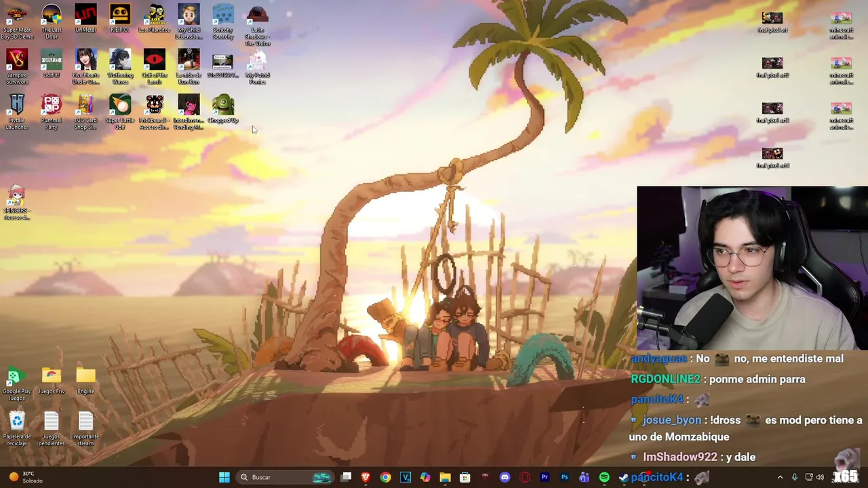Select The Last Door desktop shortcut
Image resolution: width=868 pixels, height=488 pixels.
pos(52,22)
